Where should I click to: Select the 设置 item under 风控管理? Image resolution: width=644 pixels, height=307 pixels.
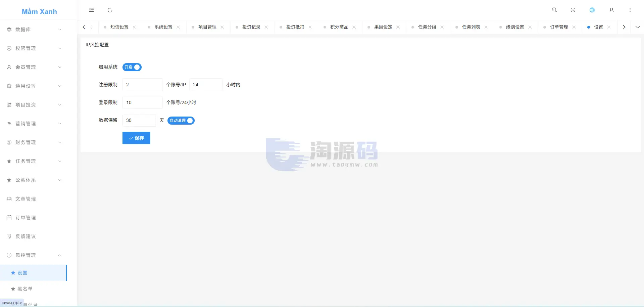(34, 273)
